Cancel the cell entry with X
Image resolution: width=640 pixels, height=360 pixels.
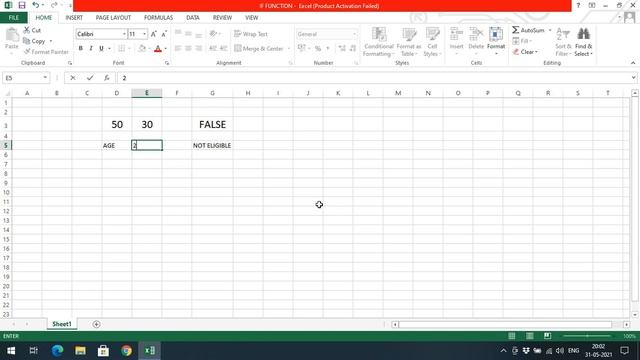pos(73,78)
